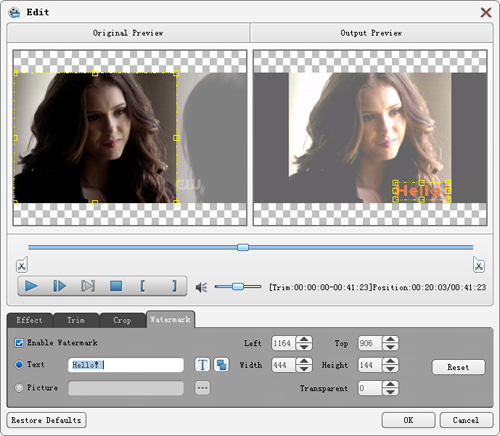Screen dimensions: 500x436
Task: Click the play-next-frame button
Action: point(59,286)
